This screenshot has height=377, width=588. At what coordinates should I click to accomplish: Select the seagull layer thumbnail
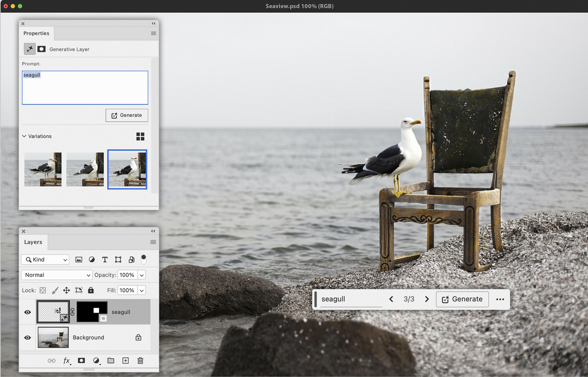(53, 312)
